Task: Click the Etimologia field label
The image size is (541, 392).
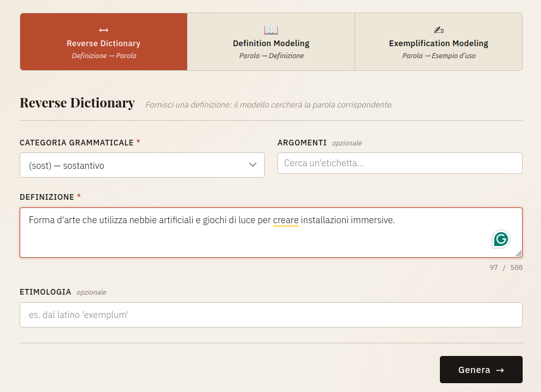Action: (46, 292)
